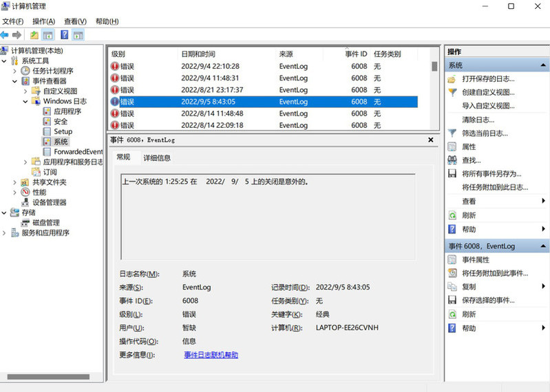Close the event 6008 preview pane
Image resolution: width=550 pixels, height=392 pixels.
430,140
